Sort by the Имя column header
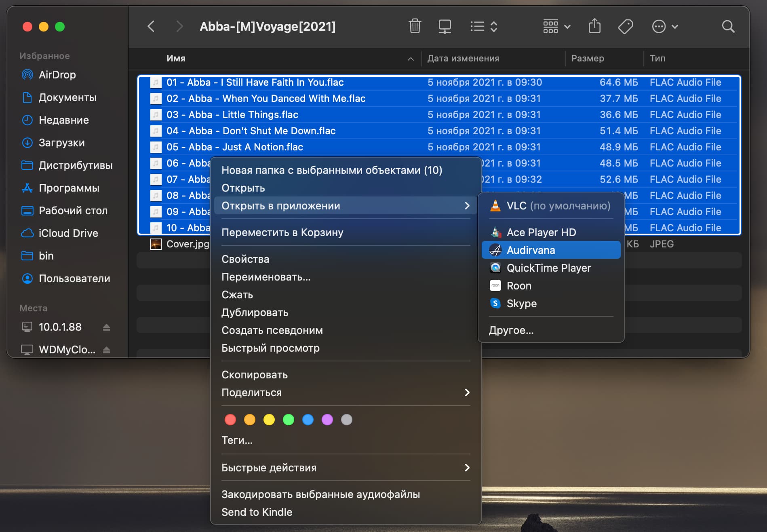Viewport: 767px width, 532px height. point(176,58)
